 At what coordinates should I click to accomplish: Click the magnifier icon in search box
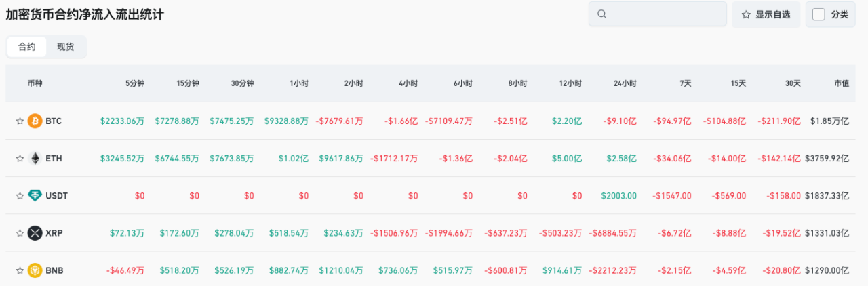tap(601, 14)
